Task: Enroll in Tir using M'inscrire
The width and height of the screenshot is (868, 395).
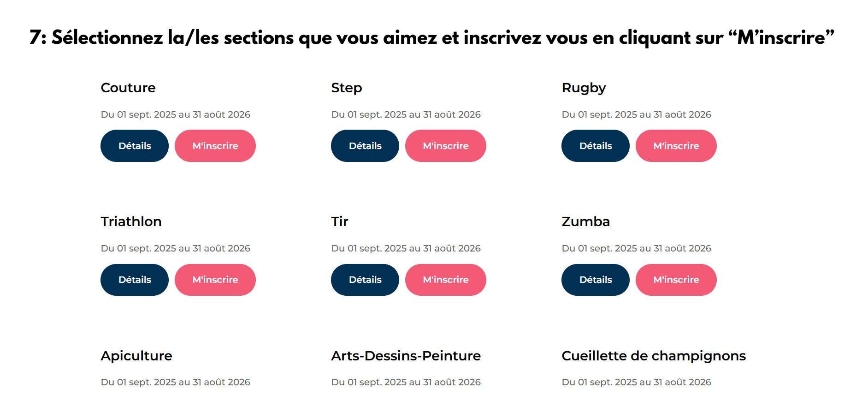Action: [x=445, y=280]
